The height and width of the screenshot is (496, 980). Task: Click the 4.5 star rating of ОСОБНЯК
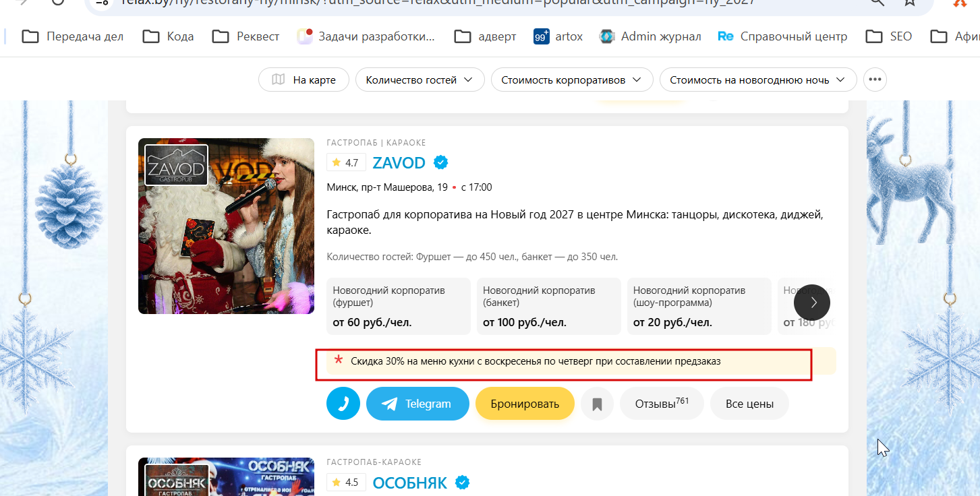click(346, 483)
